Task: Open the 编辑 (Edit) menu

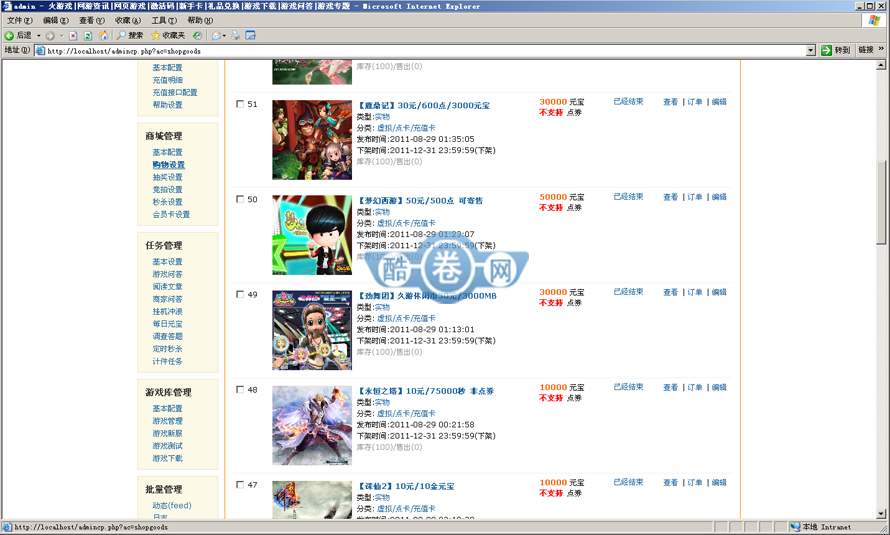Action: [56, 20]
